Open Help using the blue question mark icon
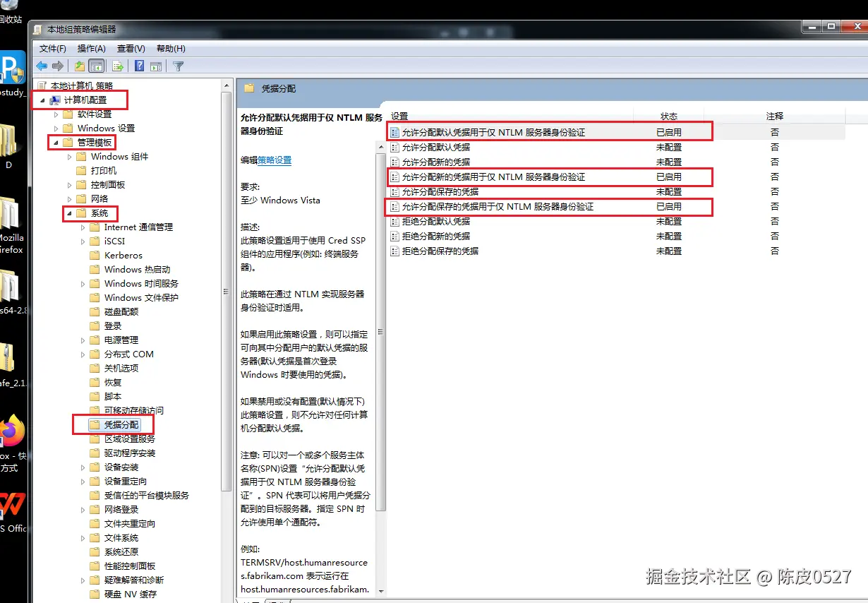 [138, 66]
